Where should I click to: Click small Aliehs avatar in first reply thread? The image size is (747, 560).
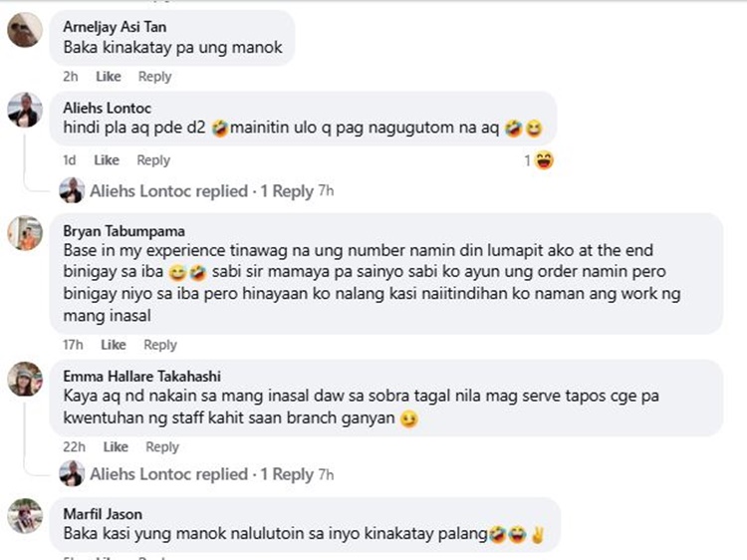pos(72,190)
